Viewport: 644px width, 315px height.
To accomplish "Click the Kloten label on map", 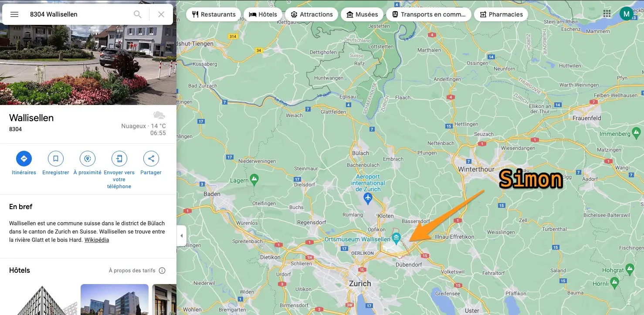I will click(386, 216).
